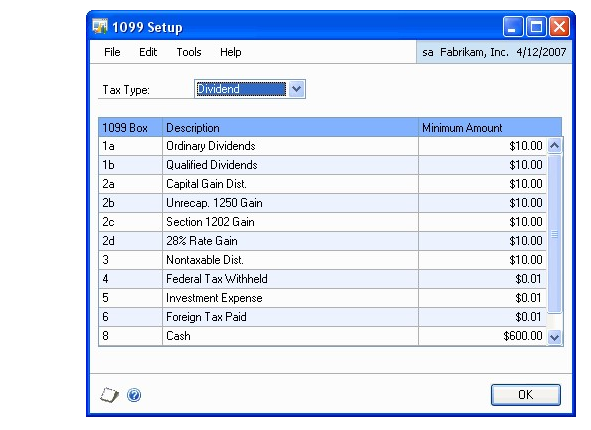Viewport: 591px width, 430px height.
Task: Click minimum amount for Ordinary Dividends
Action: coord(482,146)
